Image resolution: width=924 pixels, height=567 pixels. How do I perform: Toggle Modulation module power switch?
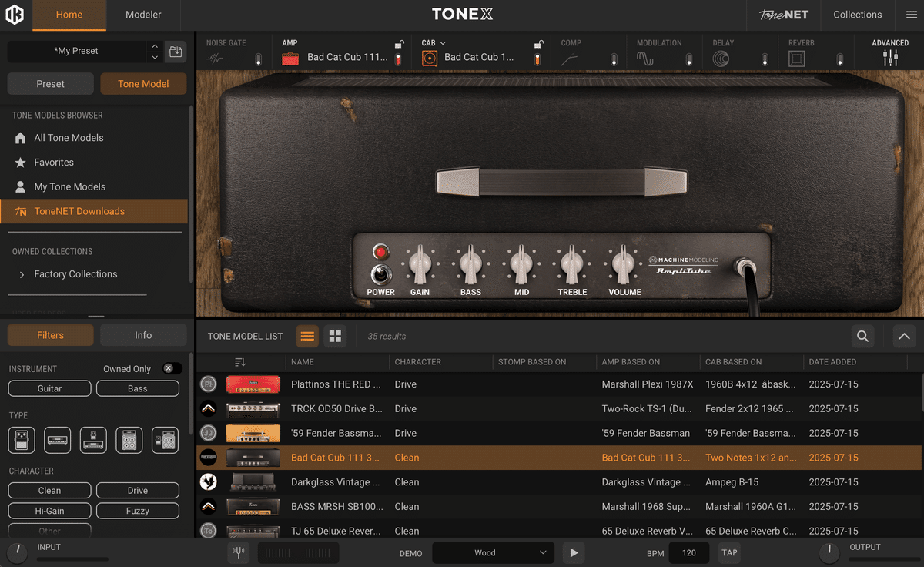pos(689,59)
